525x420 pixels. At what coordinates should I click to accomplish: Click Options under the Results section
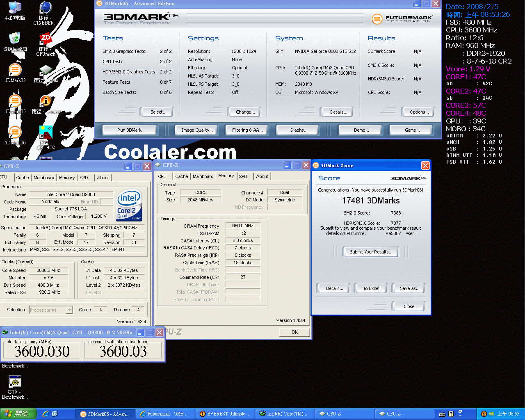419,112
